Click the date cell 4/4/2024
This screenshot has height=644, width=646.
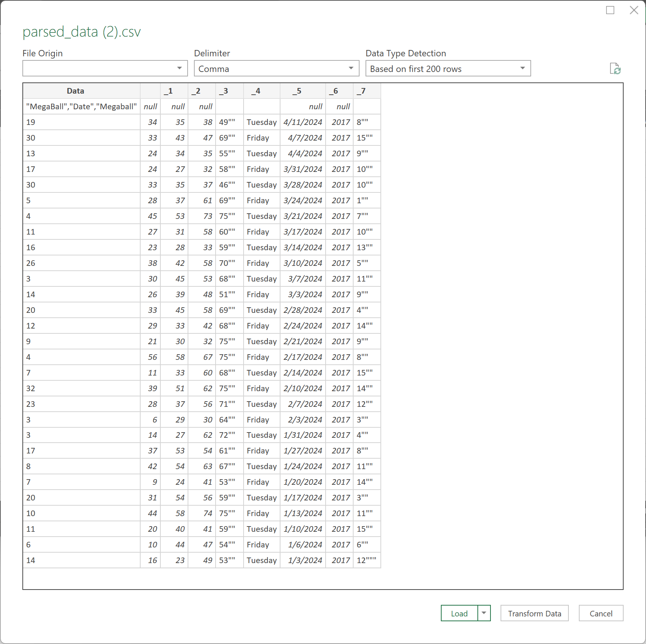(303, 154)
